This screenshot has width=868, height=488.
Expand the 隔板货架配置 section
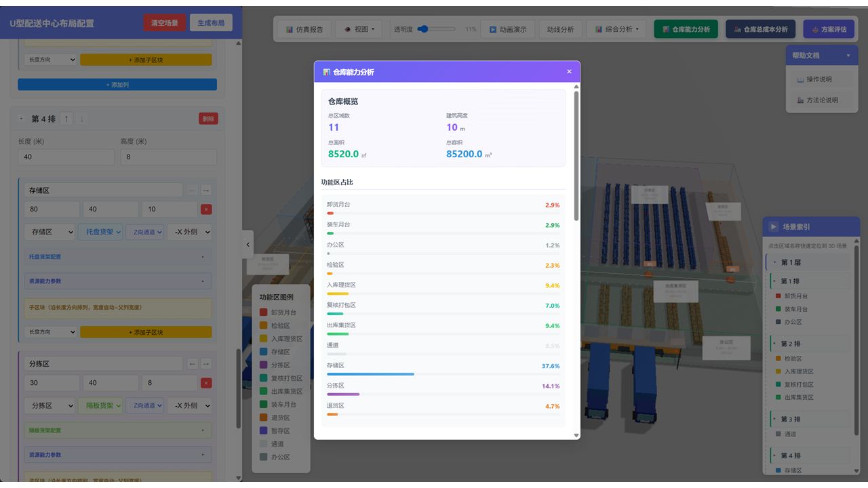click(x=118, y=430)
